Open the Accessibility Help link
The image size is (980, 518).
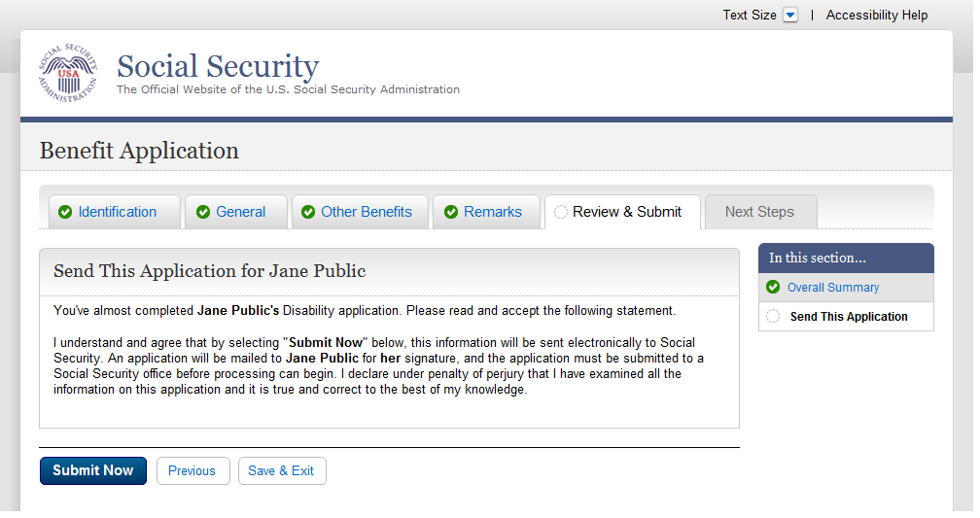click(877, 15)
